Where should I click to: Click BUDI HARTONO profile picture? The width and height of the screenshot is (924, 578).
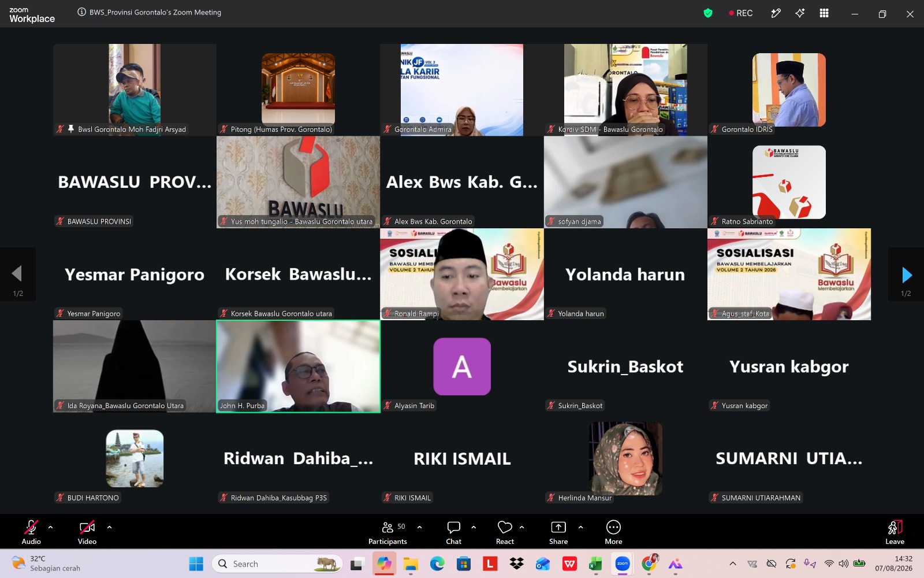135,458
